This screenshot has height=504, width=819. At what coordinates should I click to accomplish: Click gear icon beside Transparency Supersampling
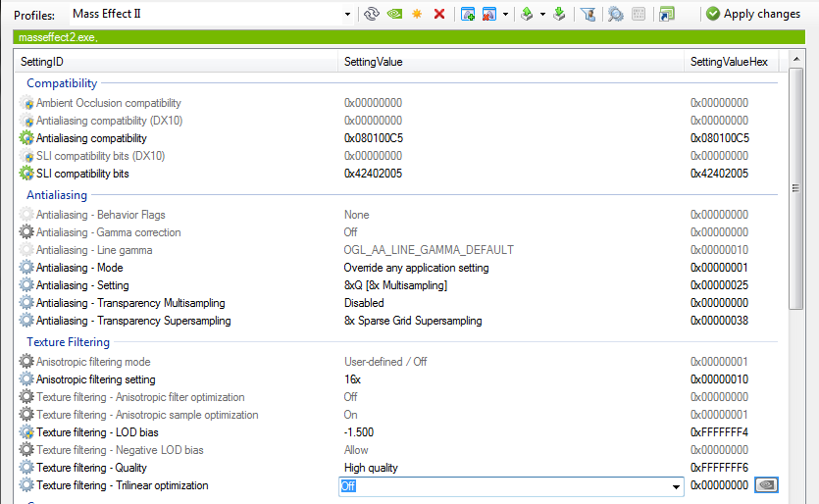pyautogui.click(x=26, y=321)
